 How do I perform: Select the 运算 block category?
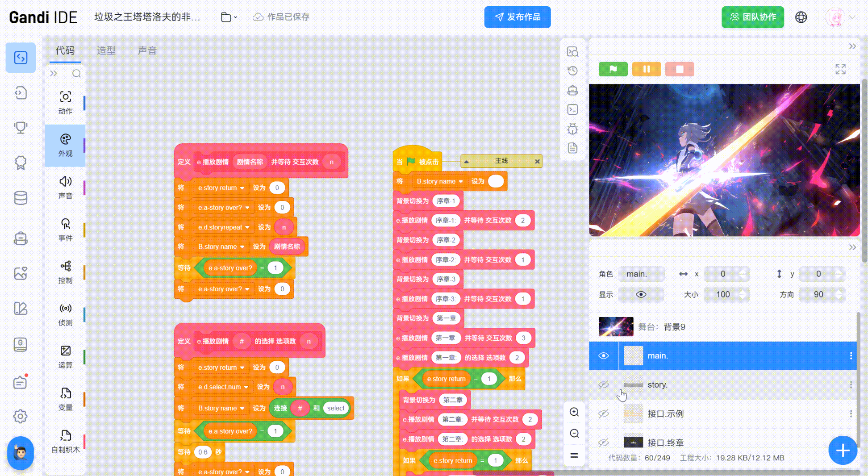65,357
